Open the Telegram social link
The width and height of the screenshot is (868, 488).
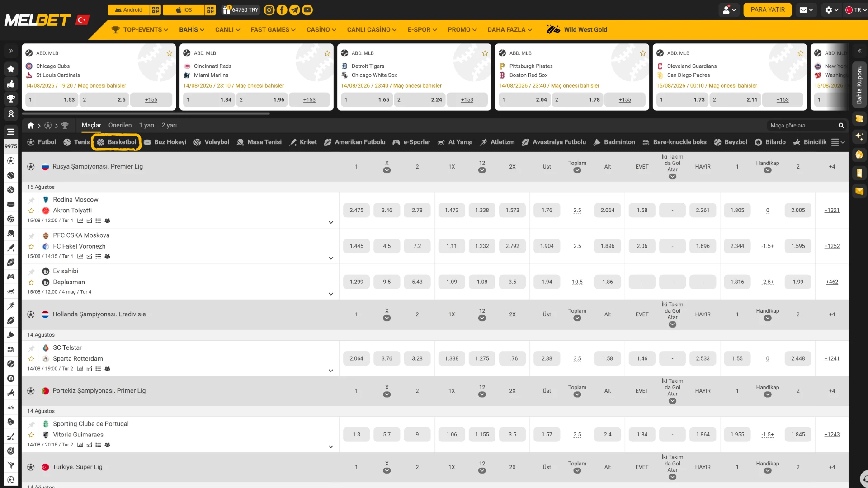pos(295,10)
